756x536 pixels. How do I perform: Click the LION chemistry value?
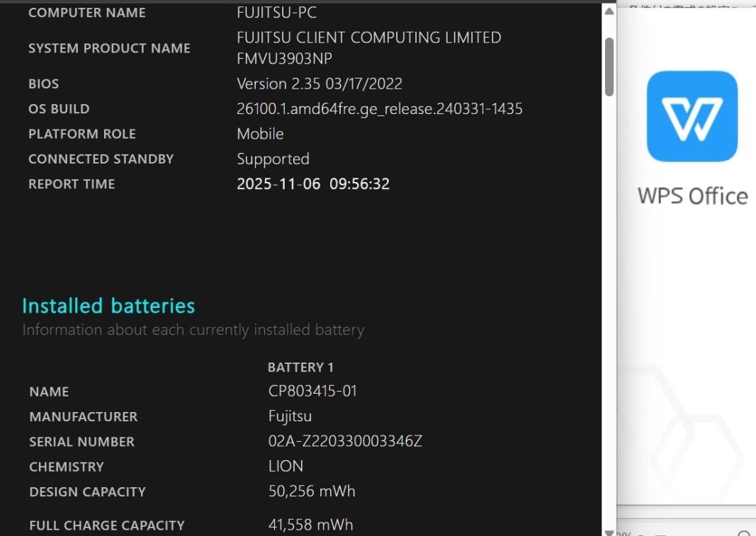[286, 466]
